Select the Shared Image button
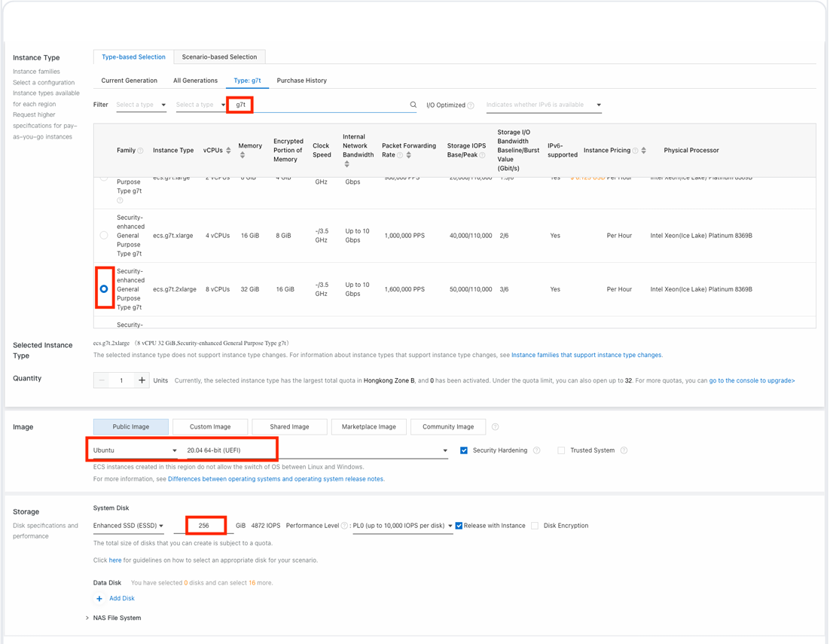Image resolution: width=830 pixels, height=644 pixels. pyautogui.click(x=289, y=426)
